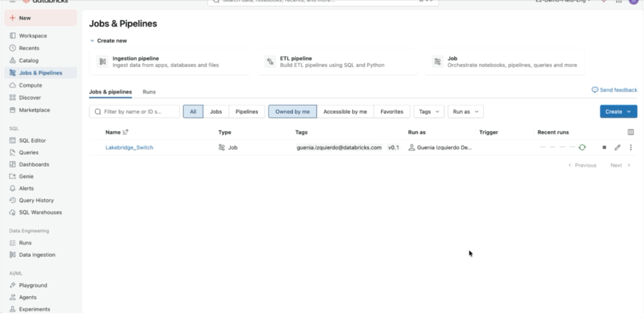
Task: Open SQL Warehouses from the sidebar
Action: tap(41, 212)
